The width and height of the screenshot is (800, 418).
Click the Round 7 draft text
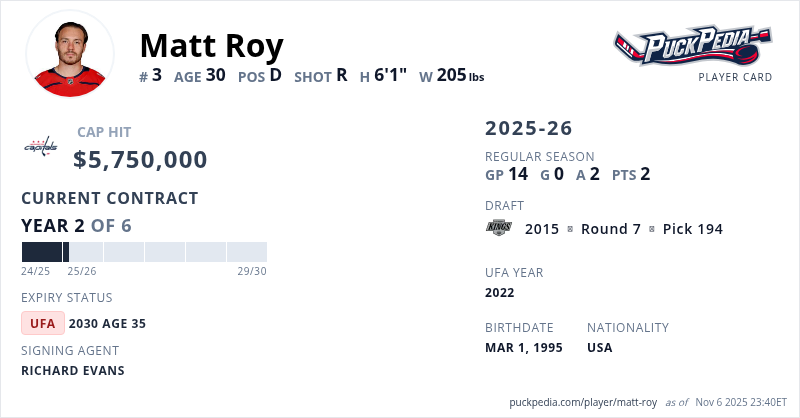pyautogui.click(x=610, y=229)
